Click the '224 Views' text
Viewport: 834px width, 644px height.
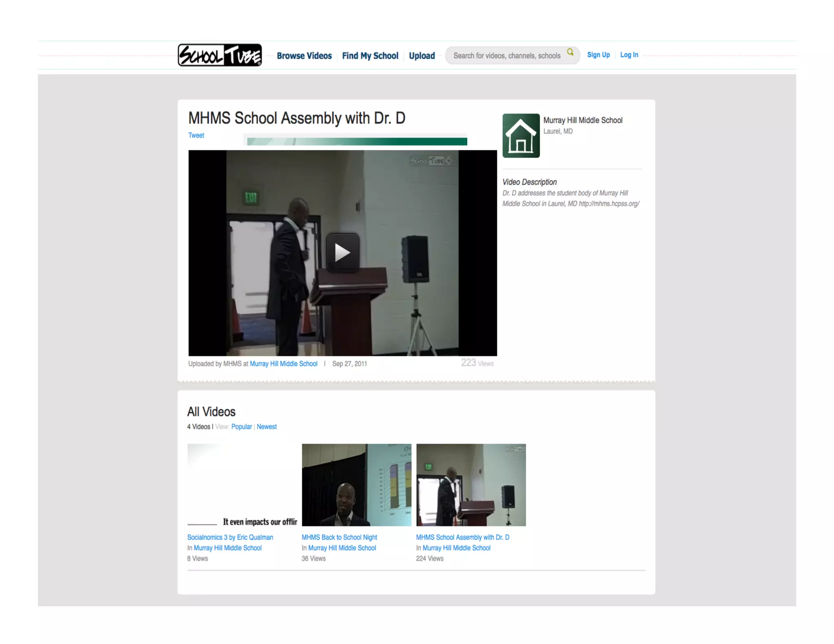pyautogui.click(x=430, y=559)
